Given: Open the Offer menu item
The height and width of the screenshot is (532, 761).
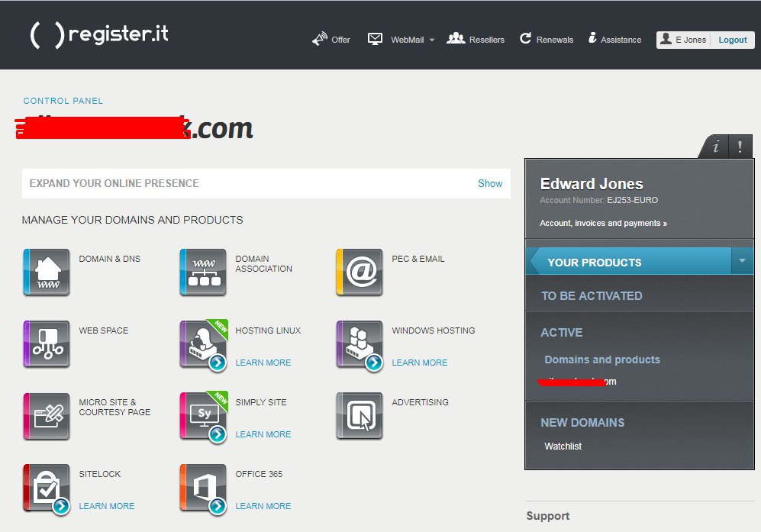Looking at the screenshot, I should (340, 40).
